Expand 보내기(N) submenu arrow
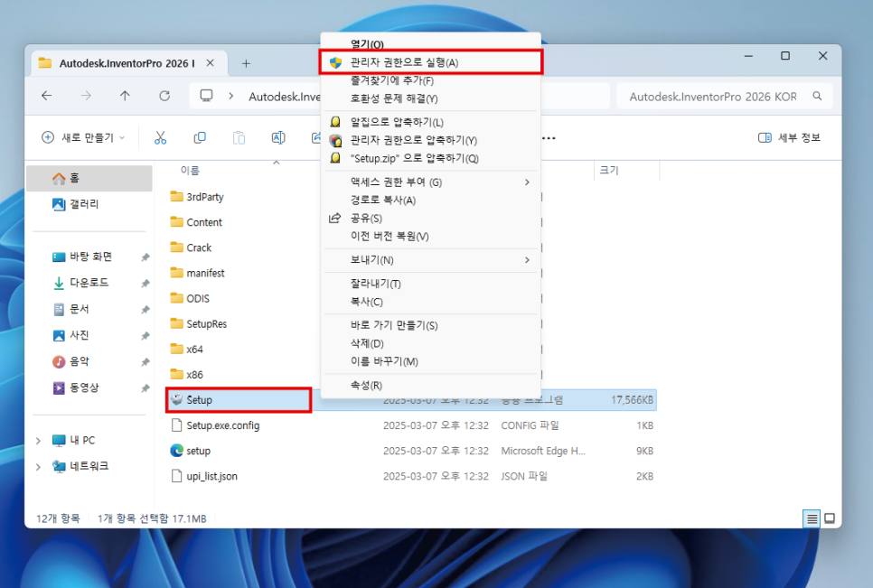This screenshot has width=873, height=588. (x=527, y=260)
